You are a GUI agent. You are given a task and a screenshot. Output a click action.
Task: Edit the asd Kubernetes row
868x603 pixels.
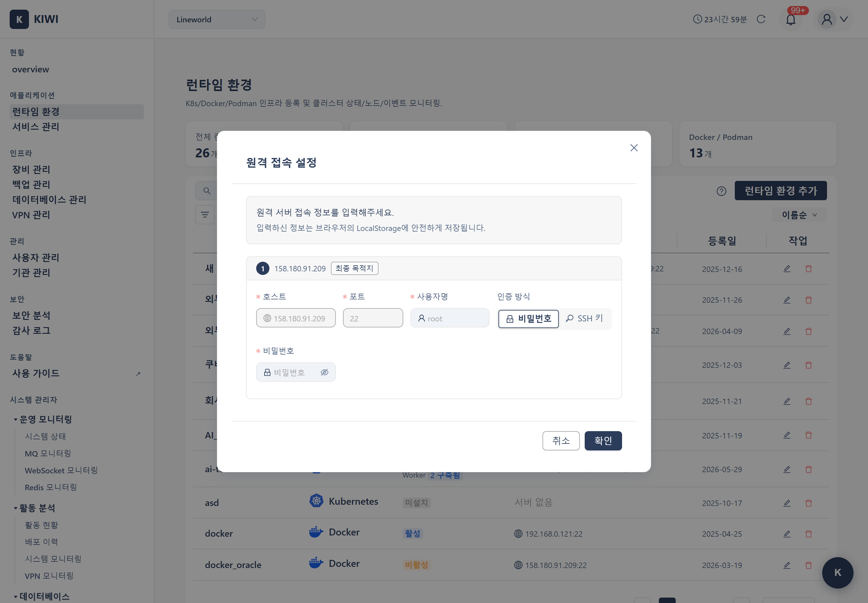787,503
